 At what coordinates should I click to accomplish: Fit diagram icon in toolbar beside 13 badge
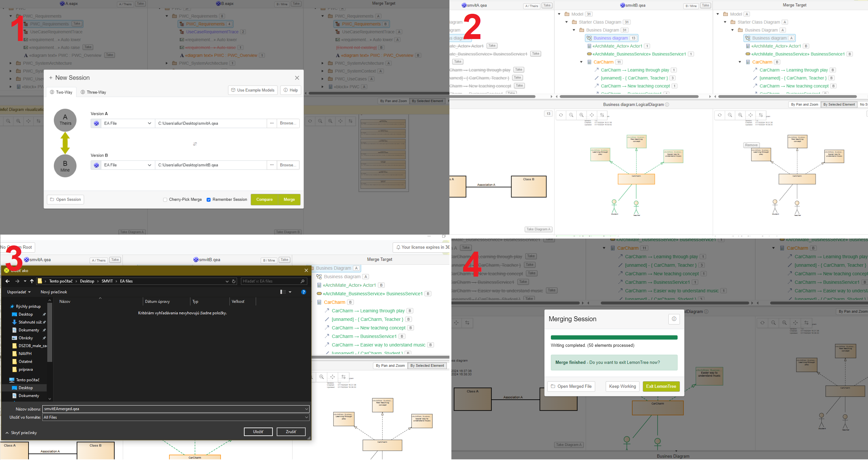(x=592, y=115)
